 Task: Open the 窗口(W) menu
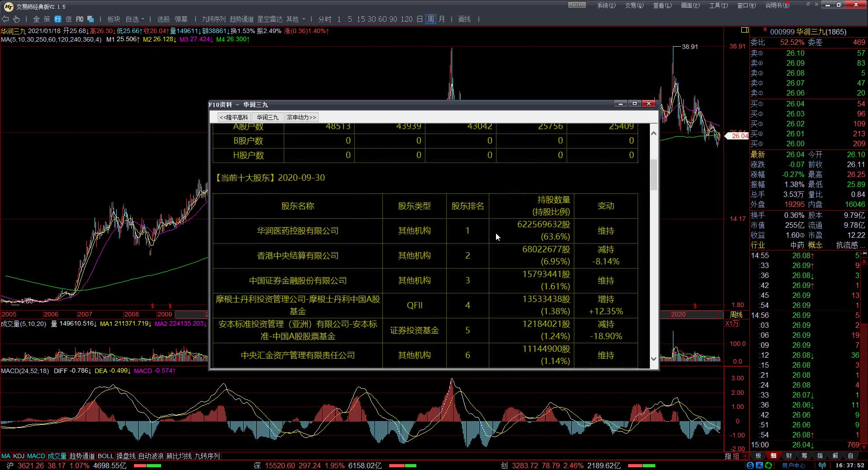(746, 5)
